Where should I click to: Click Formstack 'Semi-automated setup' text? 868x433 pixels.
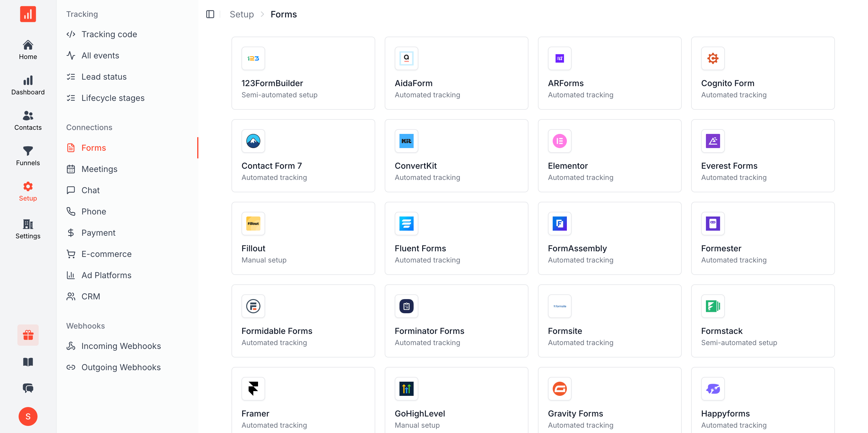[x=739, y=342]
